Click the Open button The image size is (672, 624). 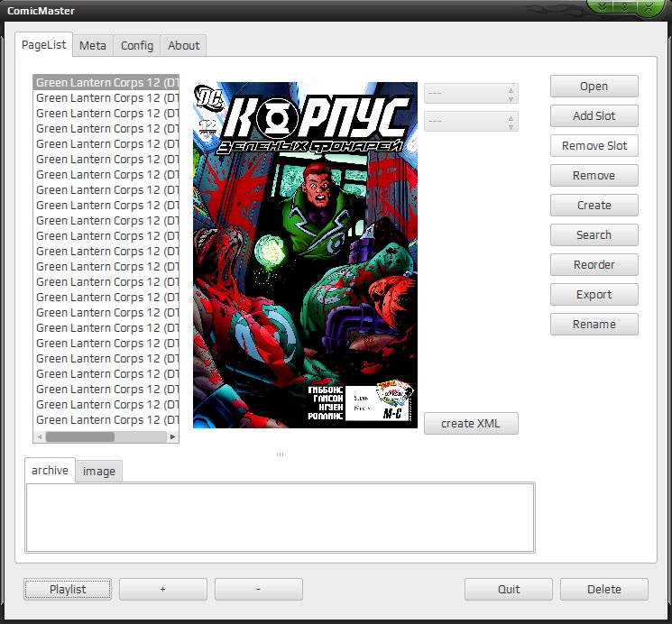pyautogui.click(x=594, y=87)
